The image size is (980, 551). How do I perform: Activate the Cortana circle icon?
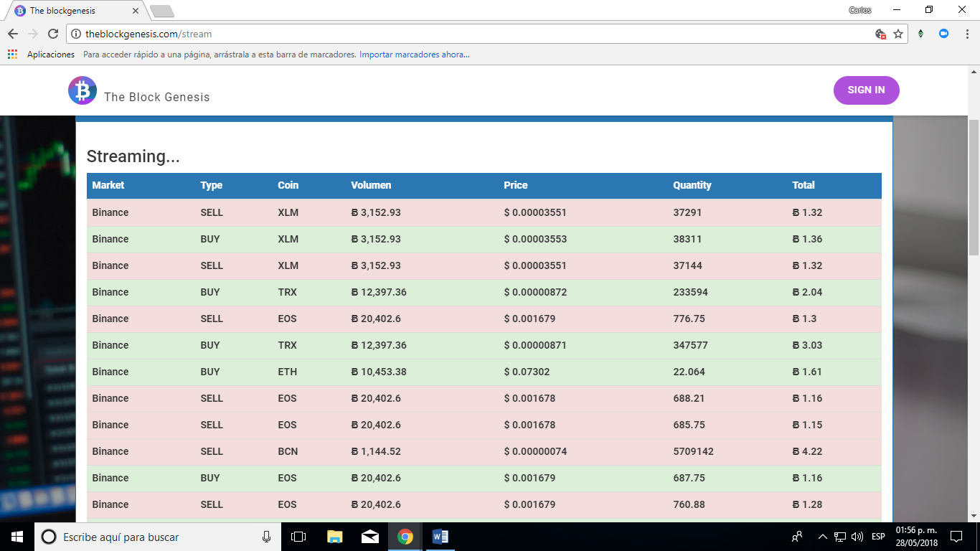pos(49,537)
